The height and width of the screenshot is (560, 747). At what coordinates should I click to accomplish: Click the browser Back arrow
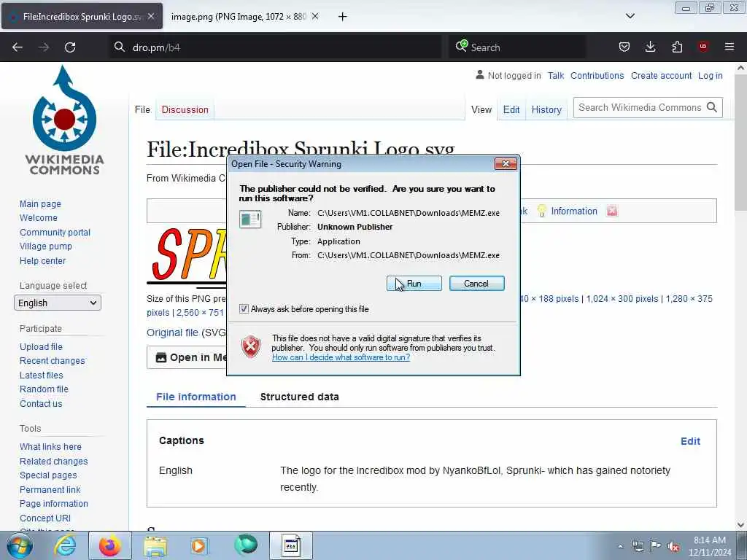[18, 47]
